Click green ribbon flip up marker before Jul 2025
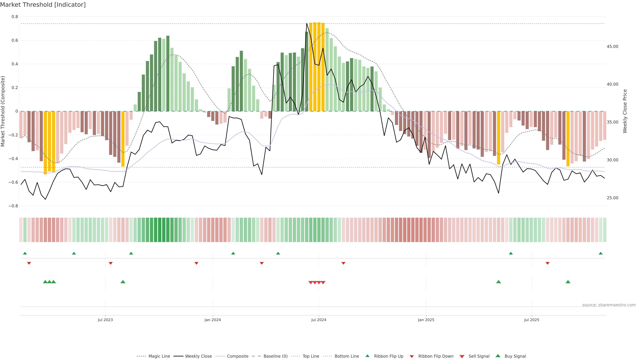 click(511, 253)
